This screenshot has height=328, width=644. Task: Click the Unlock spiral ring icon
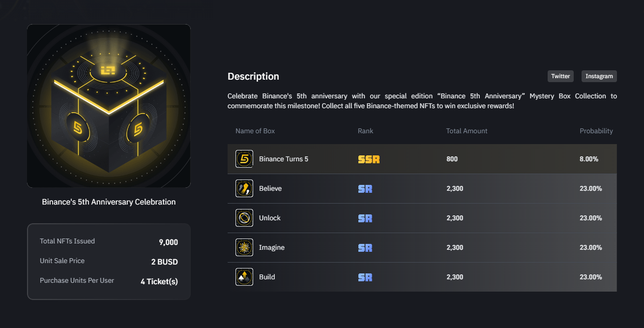pos(244,218)
